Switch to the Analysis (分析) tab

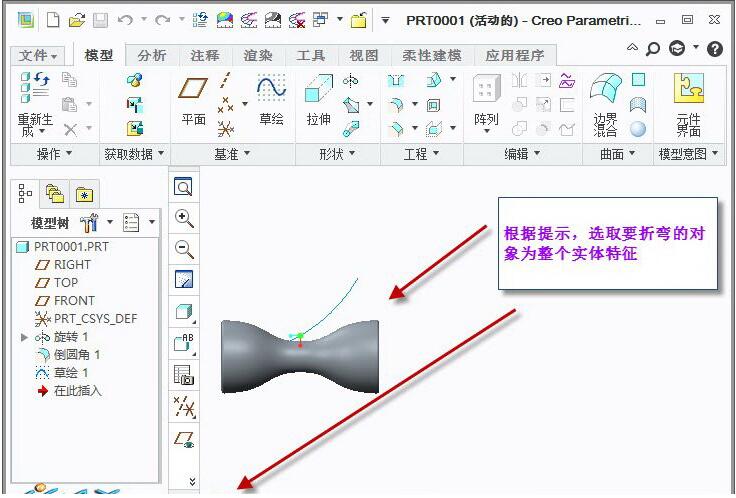[x=152, y=55]
